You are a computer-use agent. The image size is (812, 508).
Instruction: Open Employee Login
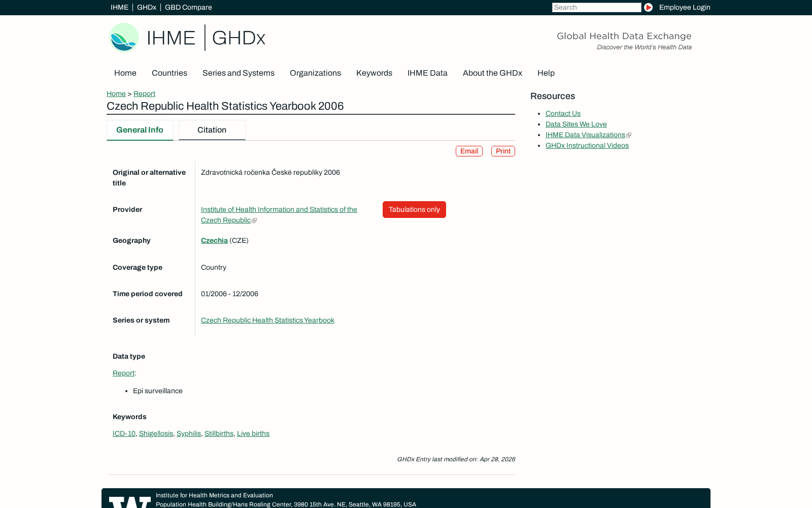click(x=685, y=7)
